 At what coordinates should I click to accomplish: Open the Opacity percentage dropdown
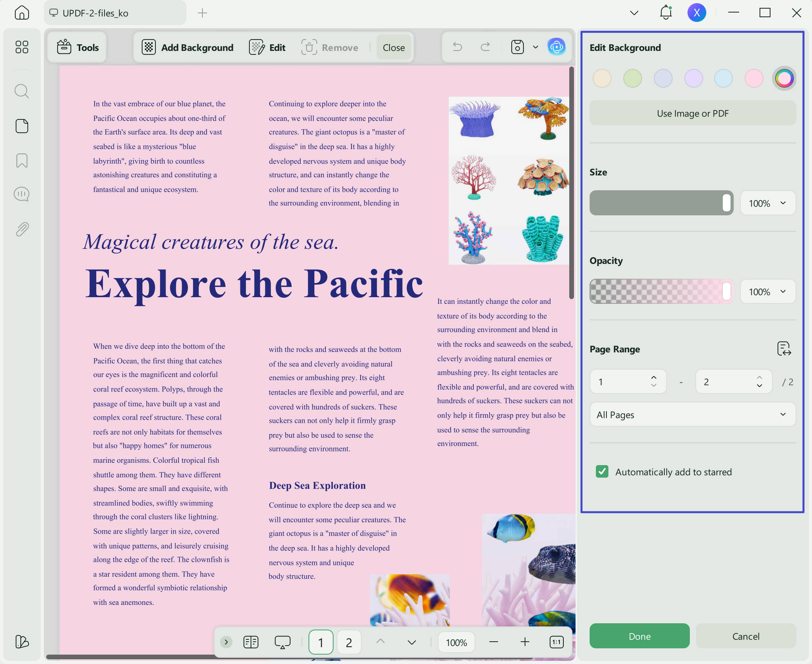(x=768, y=291)
